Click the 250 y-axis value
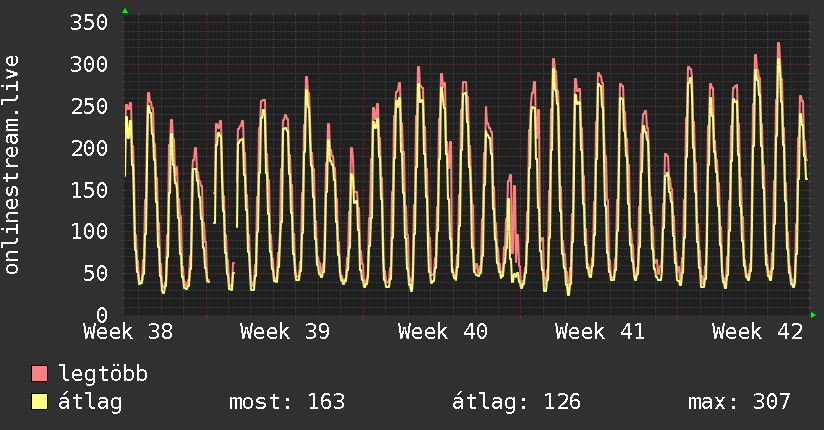The height and width of the screenshot is (430, 824). click(89, 106)
